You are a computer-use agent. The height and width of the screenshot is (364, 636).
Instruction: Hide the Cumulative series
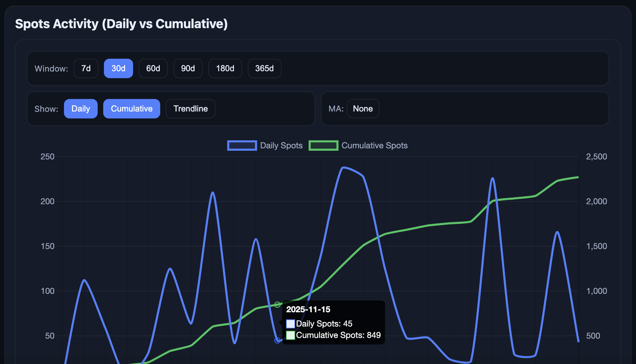click(131, 109)
